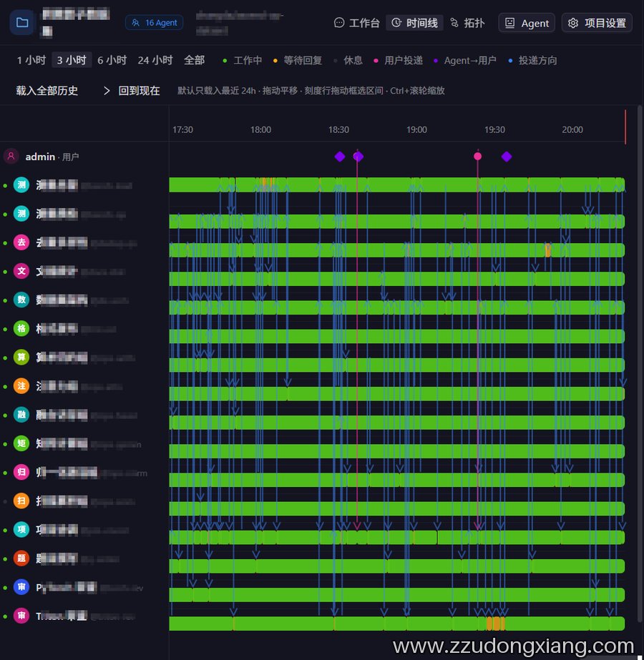Click the pink circle marker on admin row

point(477,157)
